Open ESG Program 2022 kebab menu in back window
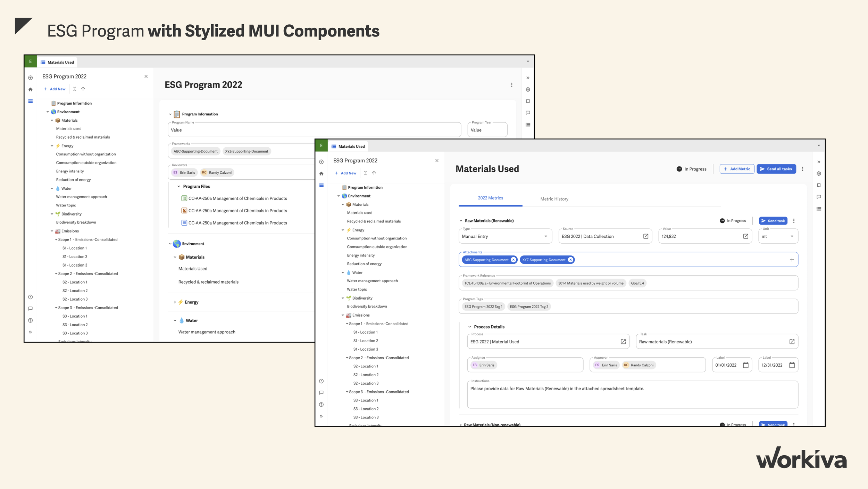This screenshot has height=489, width=868. (x=511, y=85)
